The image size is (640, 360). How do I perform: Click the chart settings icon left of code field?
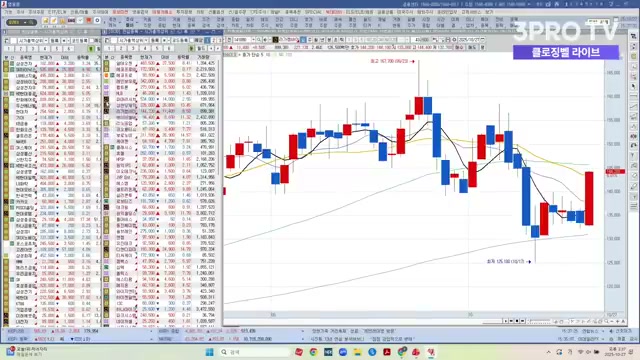coord(229,40)
